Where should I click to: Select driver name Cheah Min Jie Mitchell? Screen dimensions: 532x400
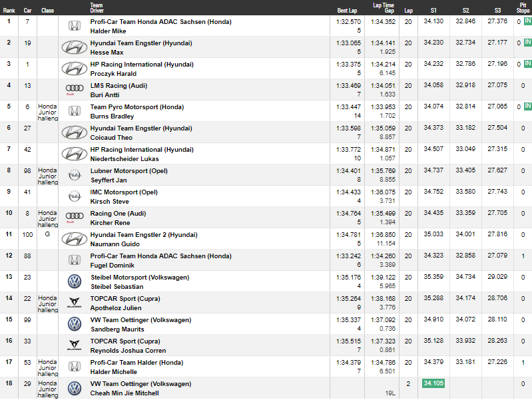click(125, 393)
